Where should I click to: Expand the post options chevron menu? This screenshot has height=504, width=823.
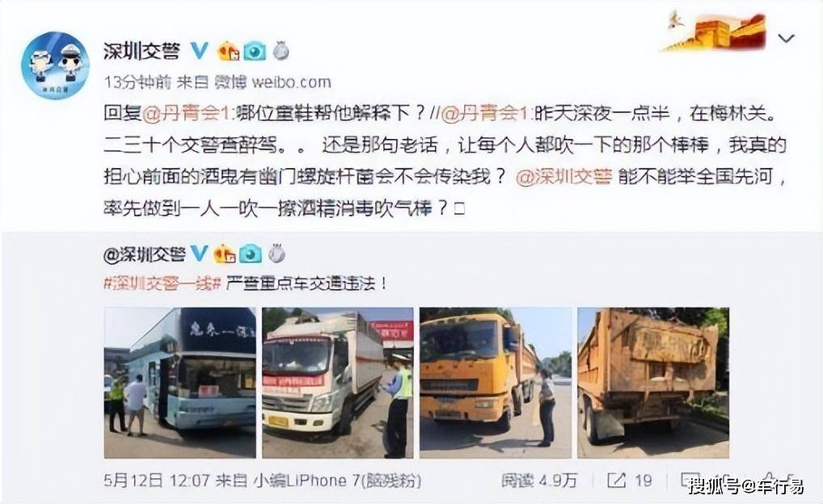pos(786,38)
